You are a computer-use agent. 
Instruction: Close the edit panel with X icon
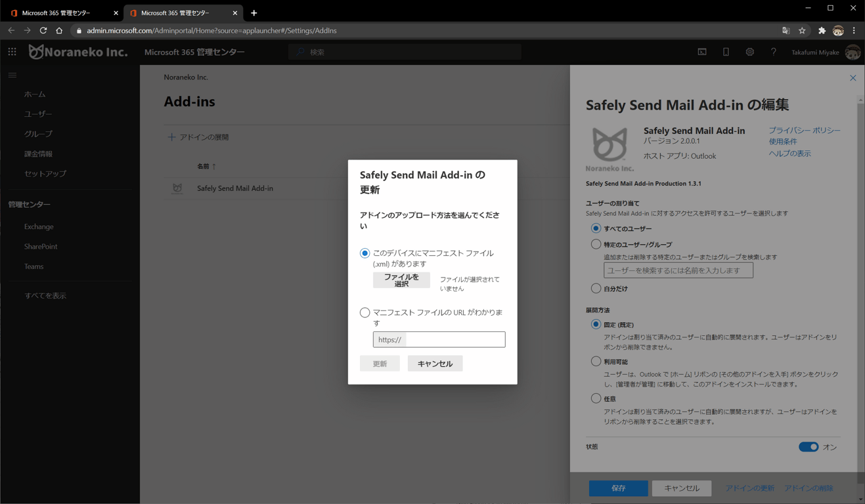tap(853, 78)
